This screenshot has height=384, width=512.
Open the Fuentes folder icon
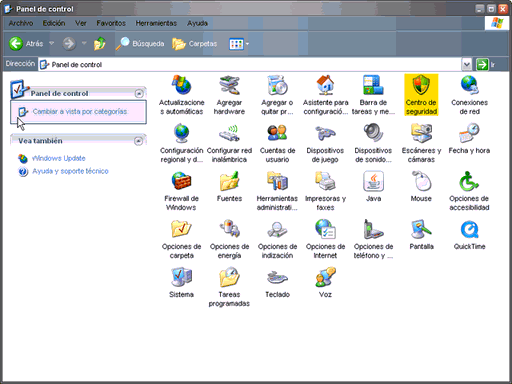tap(229, 187)
